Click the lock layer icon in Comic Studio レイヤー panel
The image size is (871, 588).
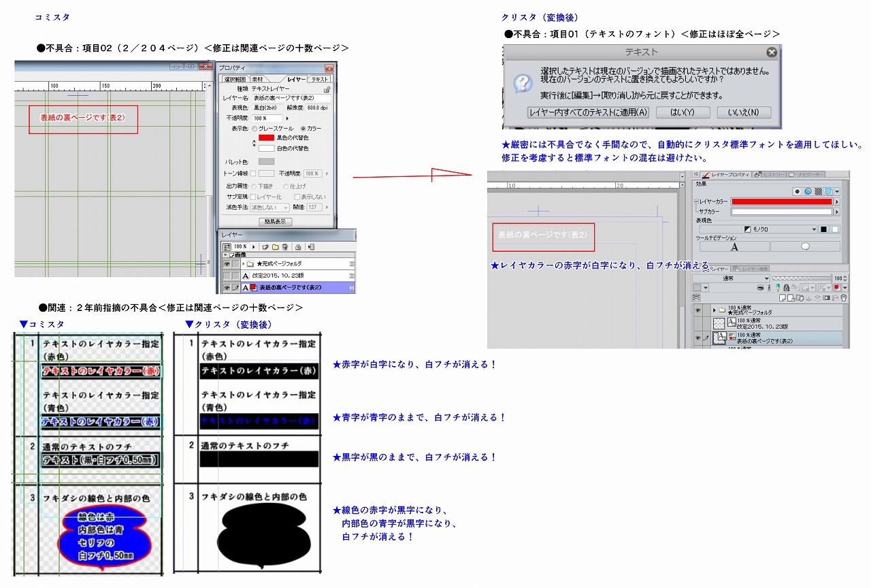pyautogui.click(x=298, y=246)
